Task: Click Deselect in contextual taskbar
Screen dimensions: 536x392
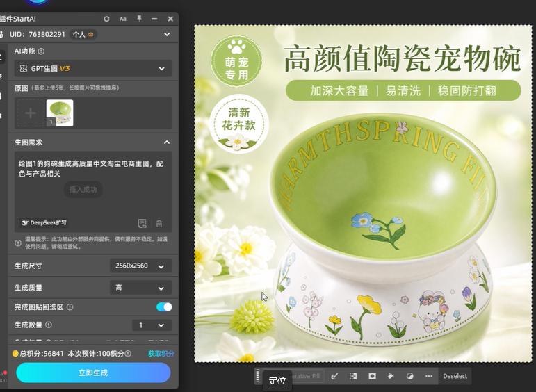Action: [455, 376]
